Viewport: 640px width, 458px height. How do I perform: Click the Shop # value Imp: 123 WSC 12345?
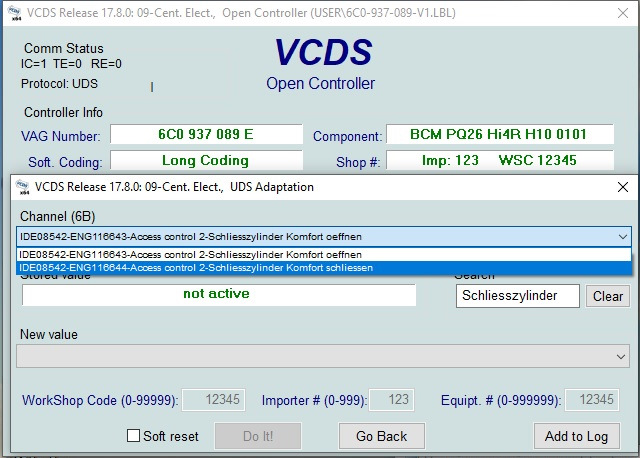coord(500,160)
